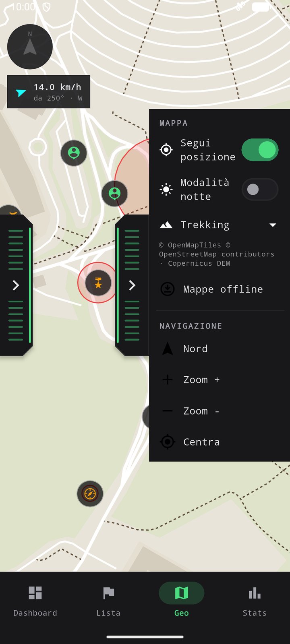
Task: Switch to the Lista tab
Action: click(108, 602)
